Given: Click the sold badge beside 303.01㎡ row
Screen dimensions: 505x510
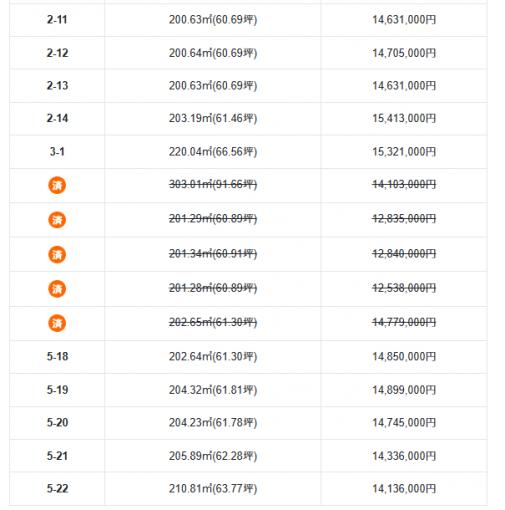Looking at the screenshot, I should (x=57, y=185).
